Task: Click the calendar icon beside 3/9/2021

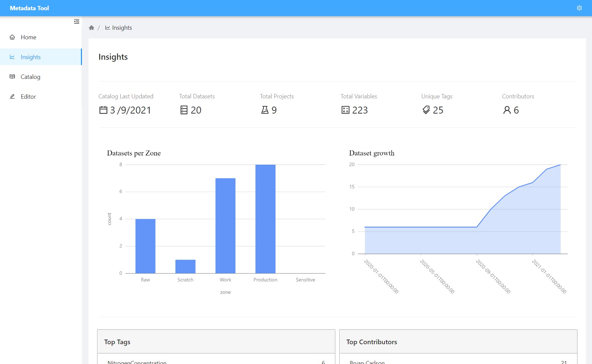Action: [103, 110]
